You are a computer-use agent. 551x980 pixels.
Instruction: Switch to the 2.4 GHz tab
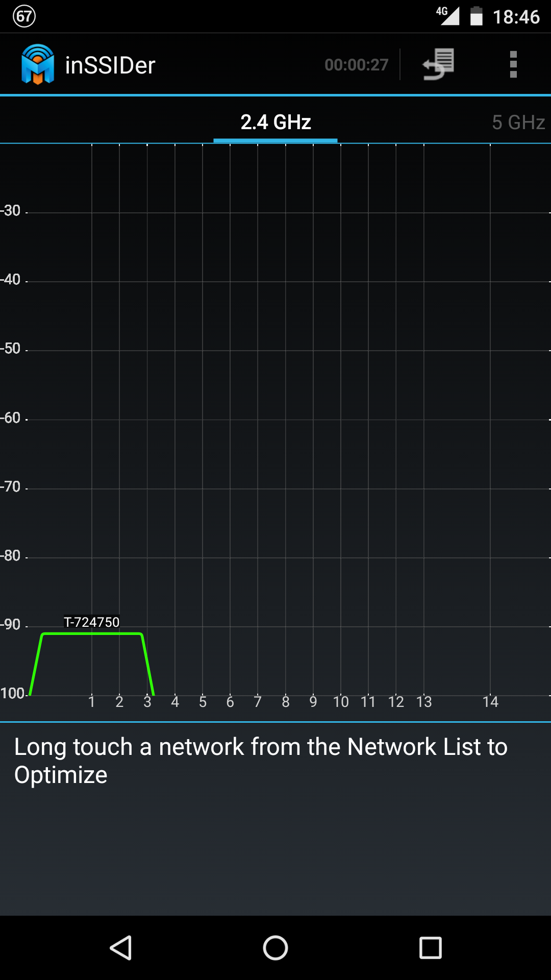tap(275, 122)
